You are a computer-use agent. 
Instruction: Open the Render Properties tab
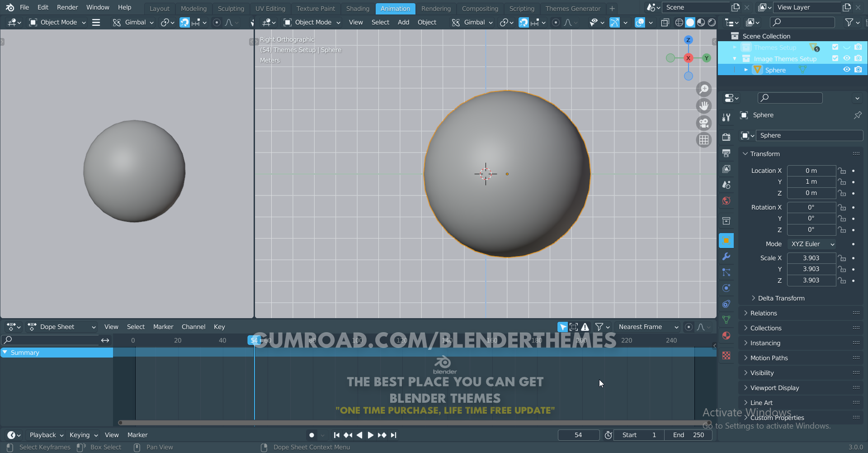[x=726, y=137]
